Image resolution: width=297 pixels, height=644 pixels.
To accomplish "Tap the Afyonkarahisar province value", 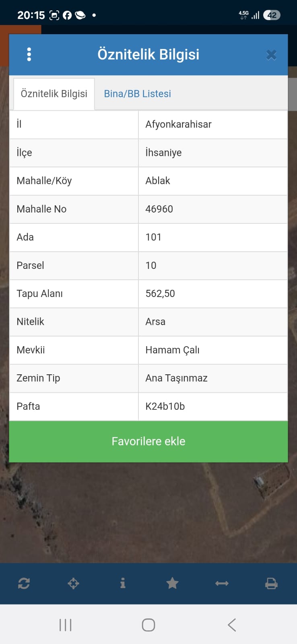I will pyautogui.click(x=178, y=124).
